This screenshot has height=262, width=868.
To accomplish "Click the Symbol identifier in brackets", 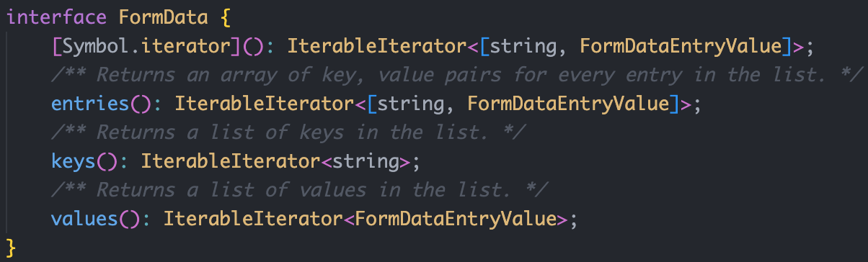I will click(x=96, y=47).
